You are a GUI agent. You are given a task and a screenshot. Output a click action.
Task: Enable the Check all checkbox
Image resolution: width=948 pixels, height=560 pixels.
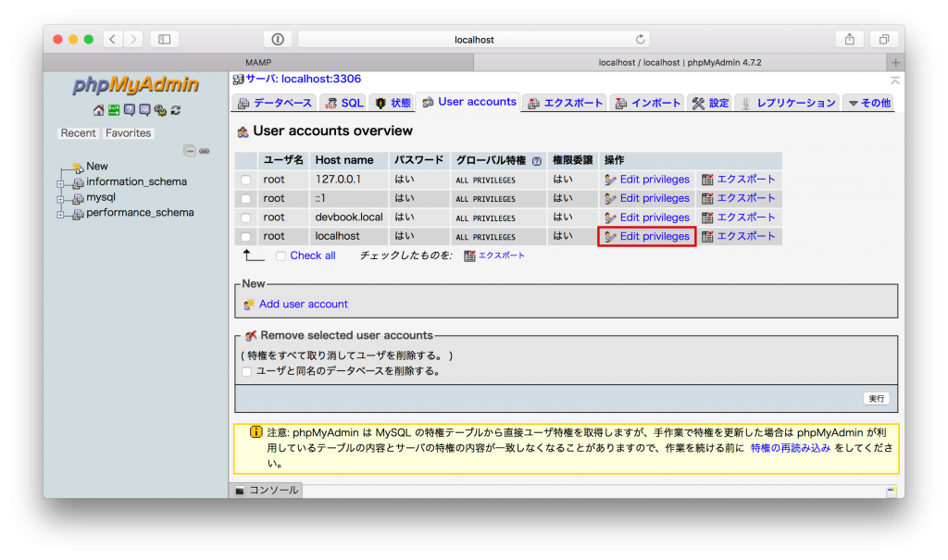pos(281,255)
